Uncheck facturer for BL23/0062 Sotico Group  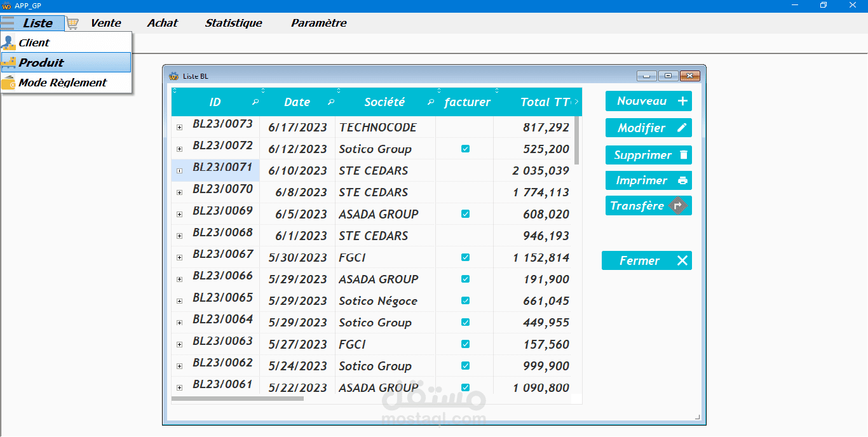[x=465, y=366]
